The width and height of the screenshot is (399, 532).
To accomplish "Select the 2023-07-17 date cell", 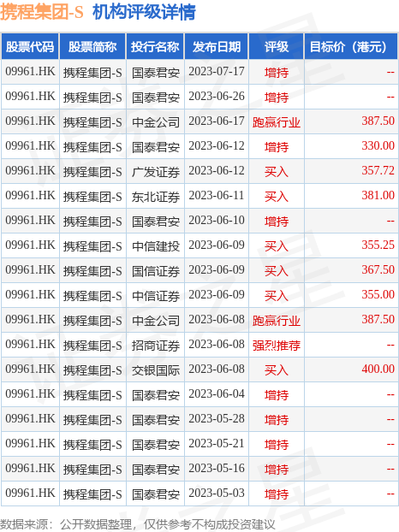I will click(217, 72).
